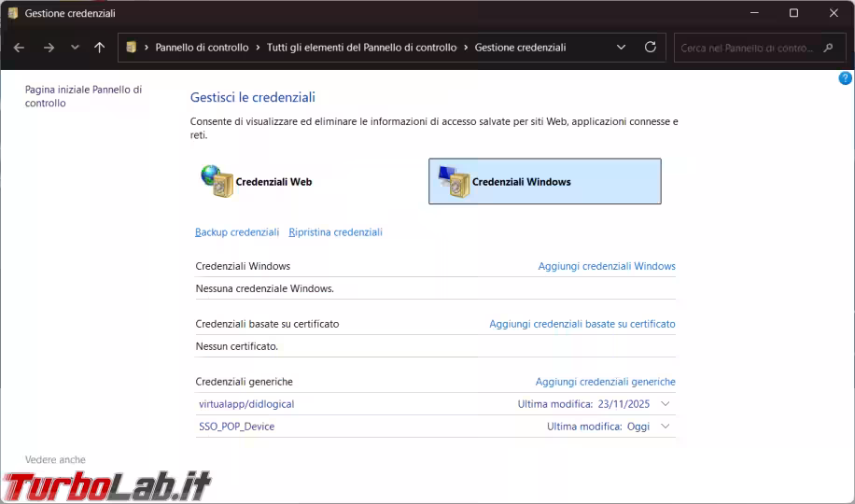
Task: Click the search magnifier icon
Action: tap(828, 48)
